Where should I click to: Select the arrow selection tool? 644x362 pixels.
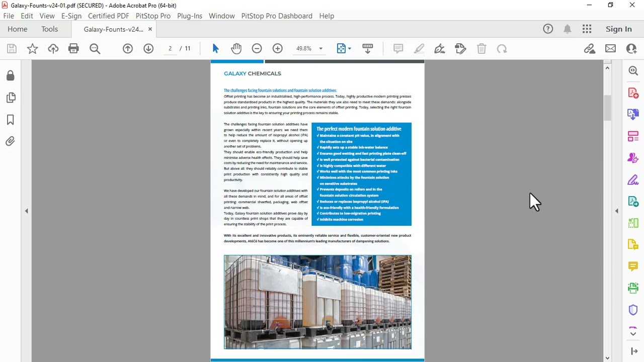click(x=215, y=49)
